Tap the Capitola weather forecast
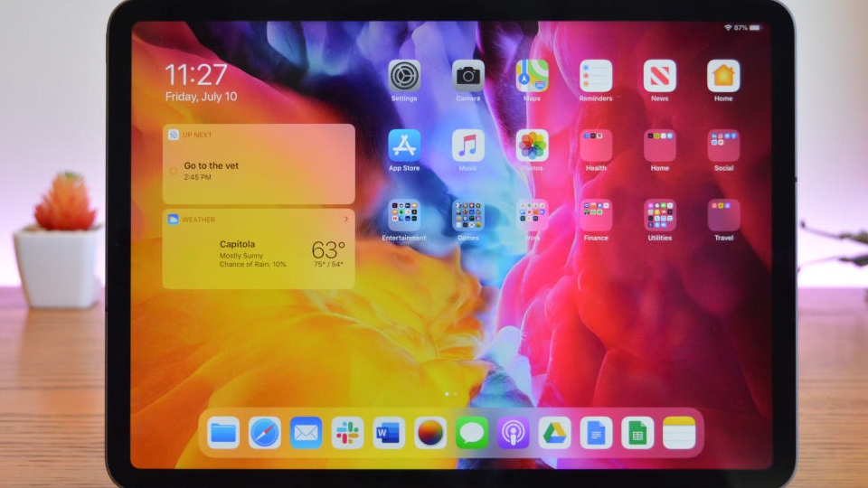This screenshot has height=488, width=868. pyautogui.click(x=258, y=254)
